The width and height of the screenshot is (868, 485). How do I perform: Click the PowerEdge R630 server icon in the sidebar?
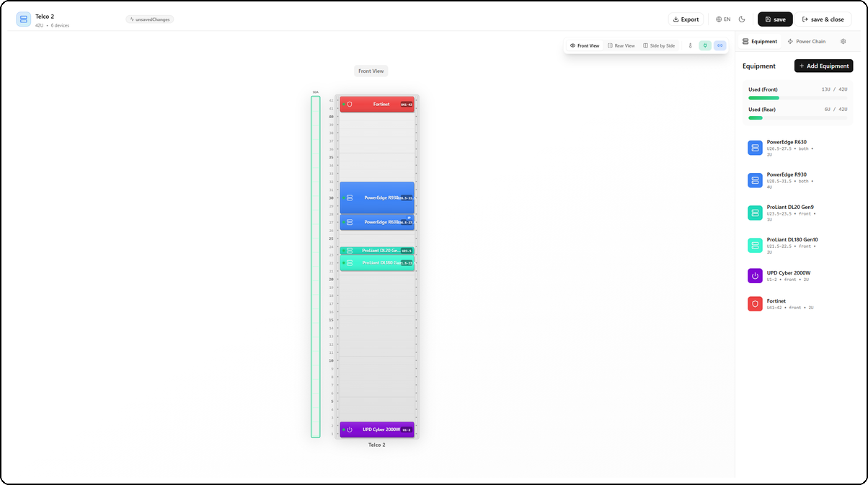coord(755,147)
